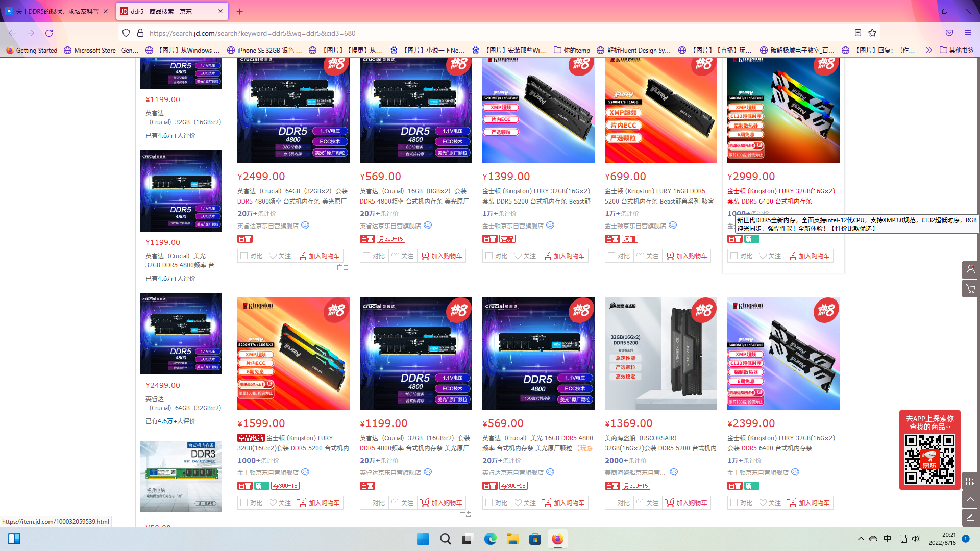Click Firefox icon in taskbar
Viewport: 980px width, 551px height.
coord(557,539)
